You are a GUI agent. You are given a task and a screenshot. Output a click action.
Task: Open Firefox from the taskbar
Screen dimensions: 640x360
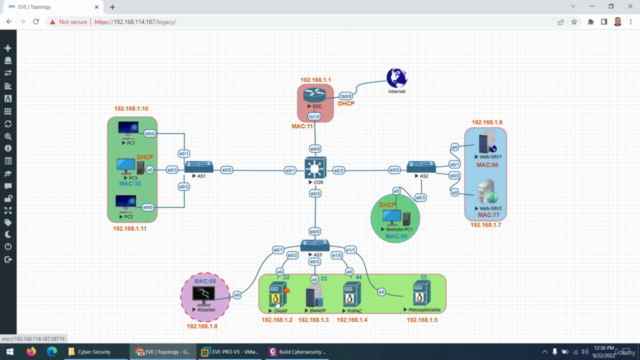pyautogui.click(x=31, y=351)
